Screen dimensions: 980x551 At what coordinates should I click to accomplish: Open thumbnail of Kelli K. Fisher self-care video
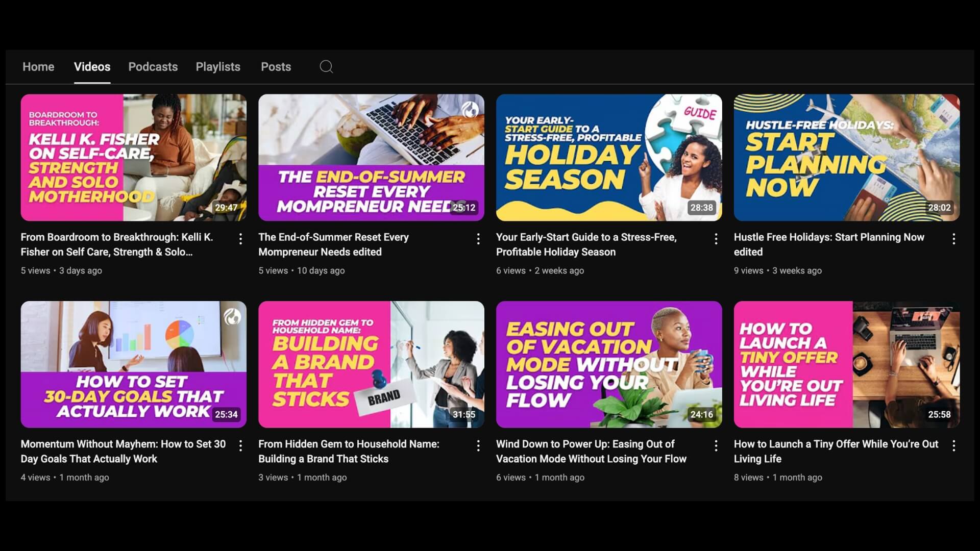click(134, 157)
